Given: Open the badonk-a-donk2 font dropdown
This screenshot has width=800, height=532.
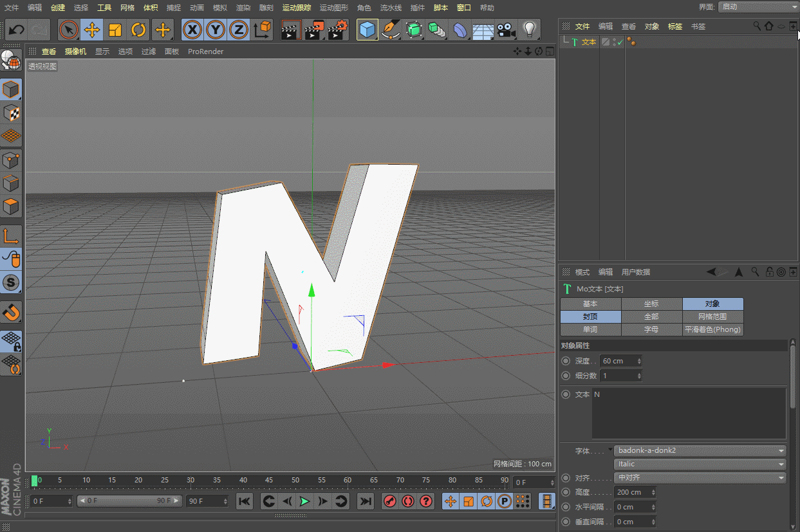Looking at the screenshot, I should 700,450.
